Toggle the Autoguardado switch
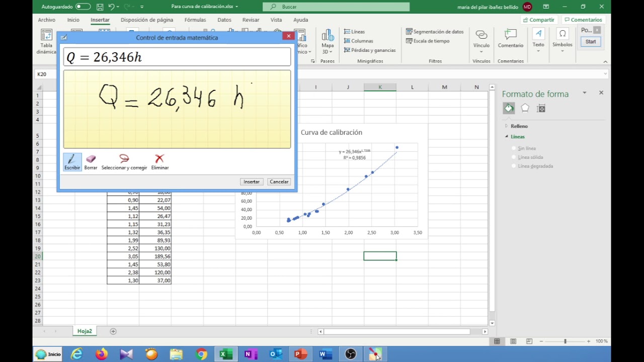Viewport: 644px width, 362px height. (83, 7)
